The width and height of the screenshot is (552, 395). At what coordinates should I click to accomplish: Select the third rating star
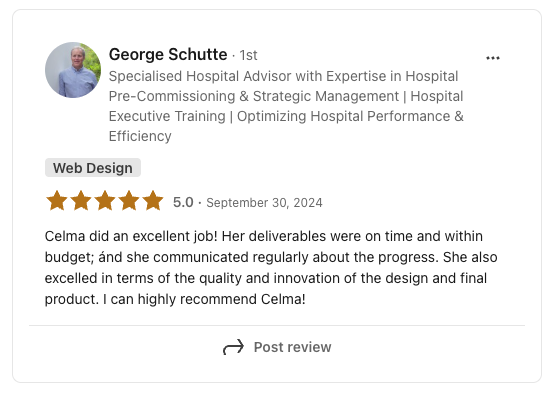[105, 201]
